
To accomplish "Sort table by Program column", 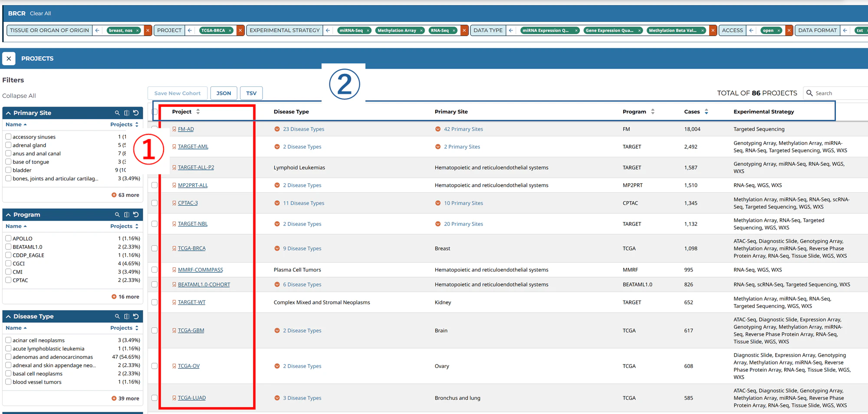I will point(653,112).
